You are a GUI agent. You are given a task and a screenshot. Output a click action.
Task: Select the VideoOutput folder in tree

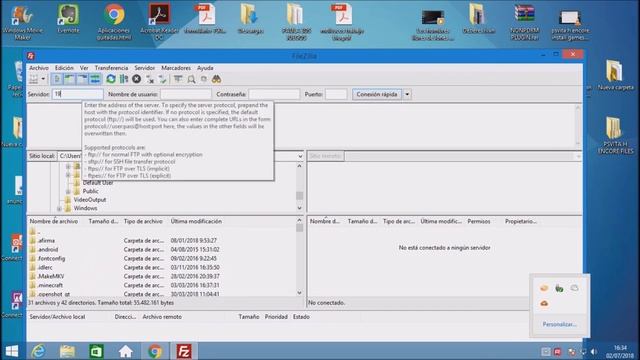[89, 200]
